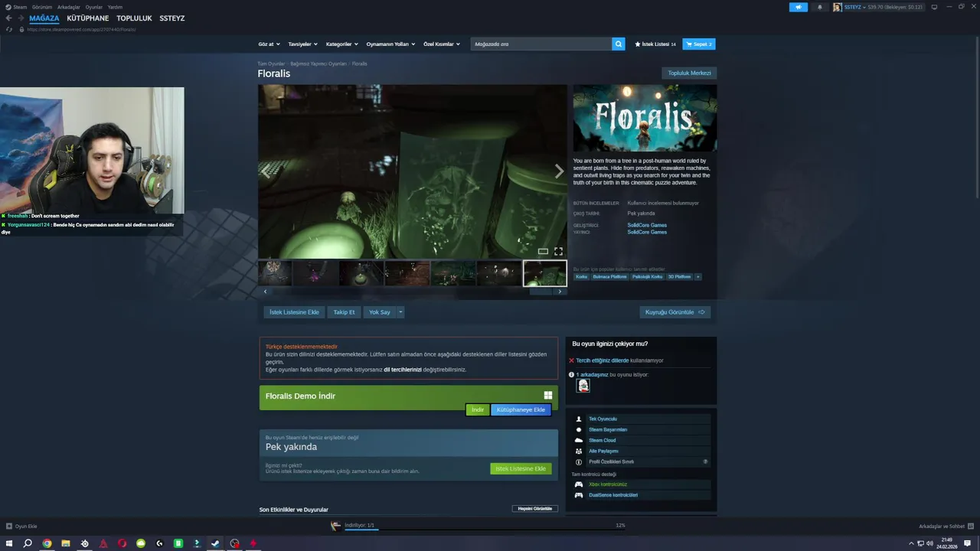The image size is (980, 551).
Task: Open the Arkadaşlar menu
Action: pyautogui.click(x=69, y=7)
